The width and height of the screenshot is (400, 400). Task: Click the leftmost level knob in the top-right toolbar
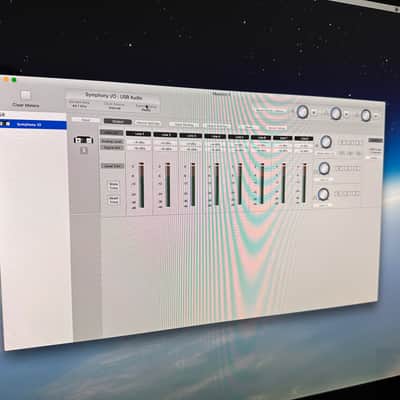[303, 112]
